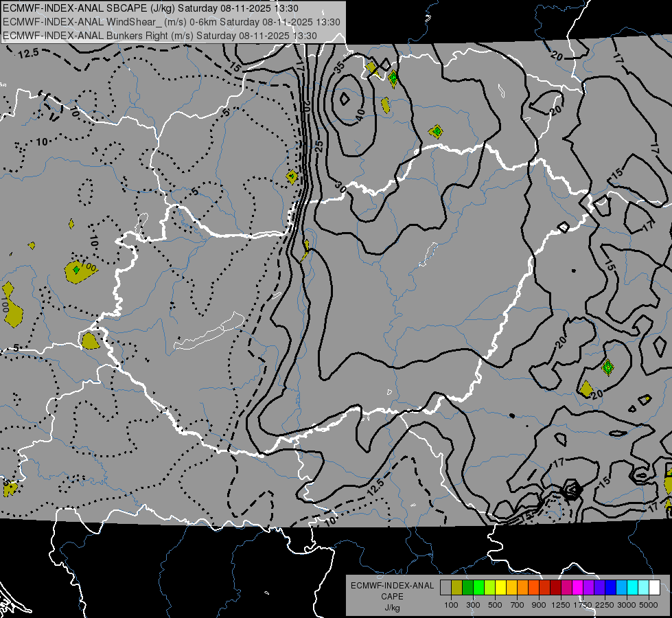This screenshot has height=618, width=672.
Task: Click the CAPE label in legend
Action: (392, 597)
